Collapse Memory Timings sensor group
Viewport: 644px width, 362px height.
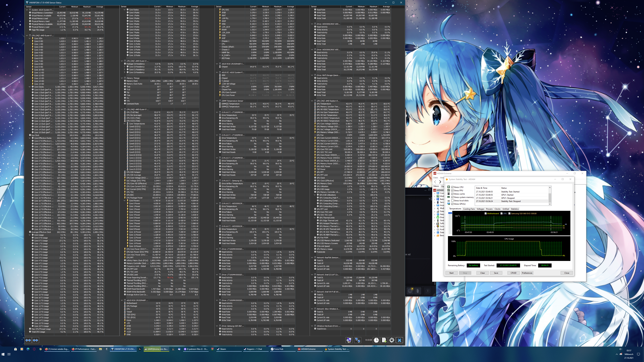click(122, 78)
